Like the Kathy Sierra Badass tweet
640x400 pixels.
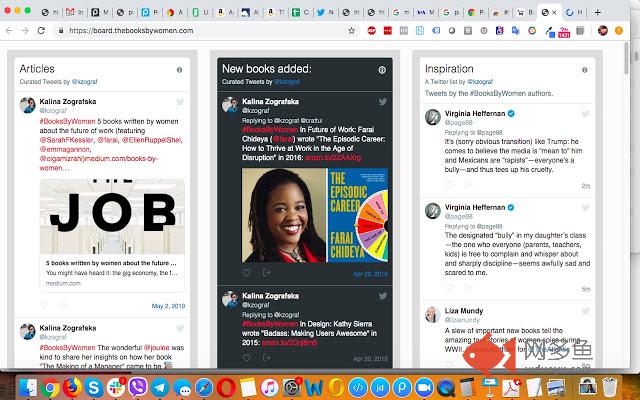[247, 358]
